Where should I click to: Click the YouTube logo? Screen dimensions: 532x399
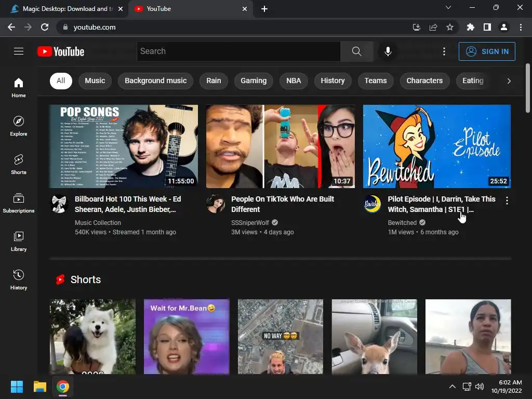point(61,51)
